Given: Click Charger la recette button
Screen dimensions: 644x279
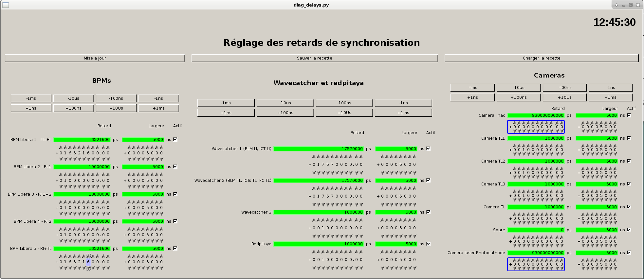Looking at the screenshot, I should pos(541,58).
